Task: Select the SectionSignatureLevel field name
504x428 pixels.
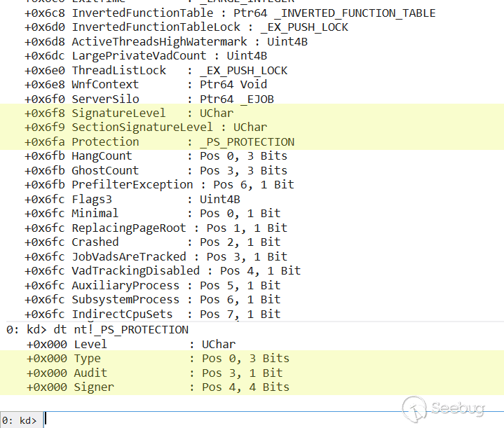Action: pyautogui.click(x=142, y=127)
